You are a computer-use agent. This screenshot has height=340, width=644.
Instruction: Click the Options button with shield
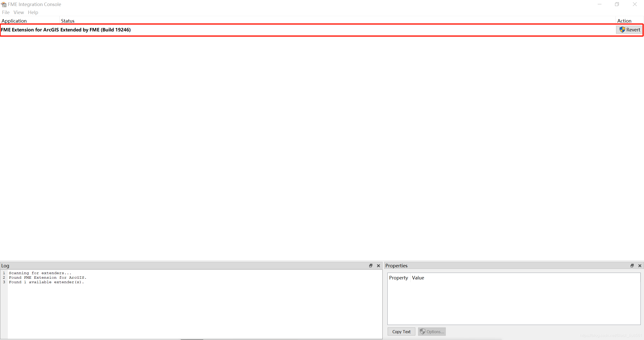coord(432,332)
